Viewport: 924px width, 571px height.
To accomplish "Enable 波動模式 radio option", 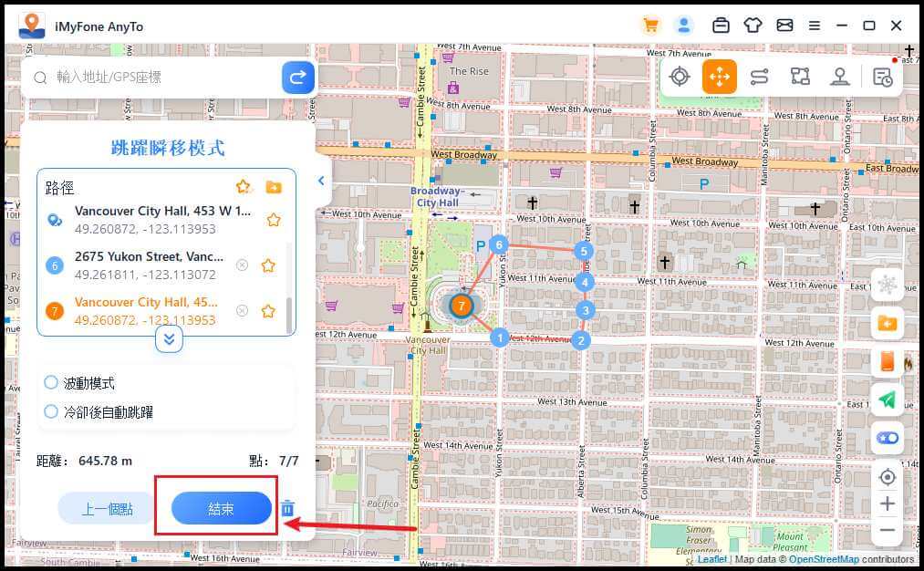I will point(51,382).
